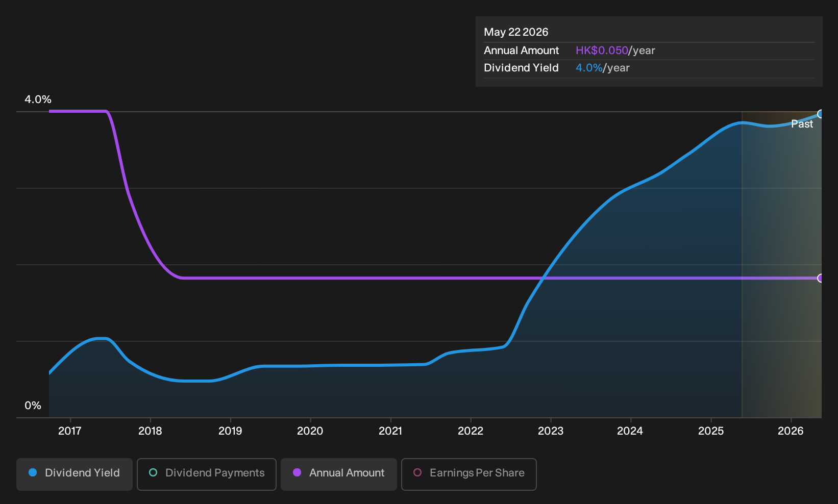Click the 2023 x-axis label

[551, 431]
